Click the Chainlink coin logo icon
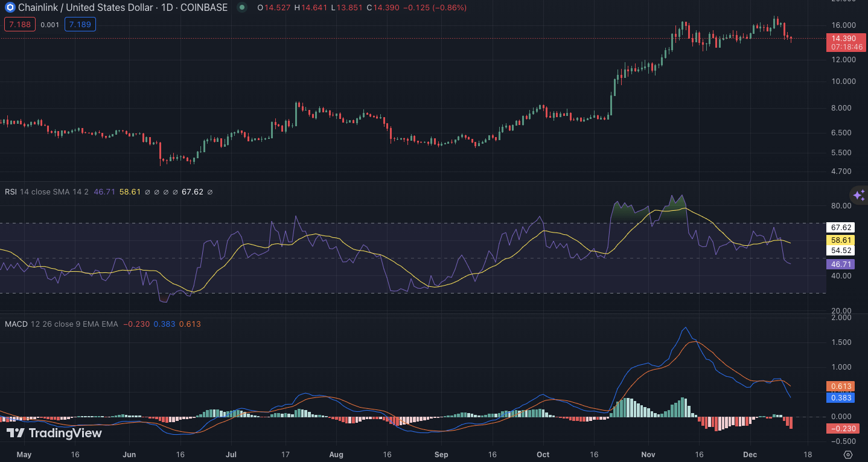The height and width of the screenshot is (462, 868). [x=9, y=8]
